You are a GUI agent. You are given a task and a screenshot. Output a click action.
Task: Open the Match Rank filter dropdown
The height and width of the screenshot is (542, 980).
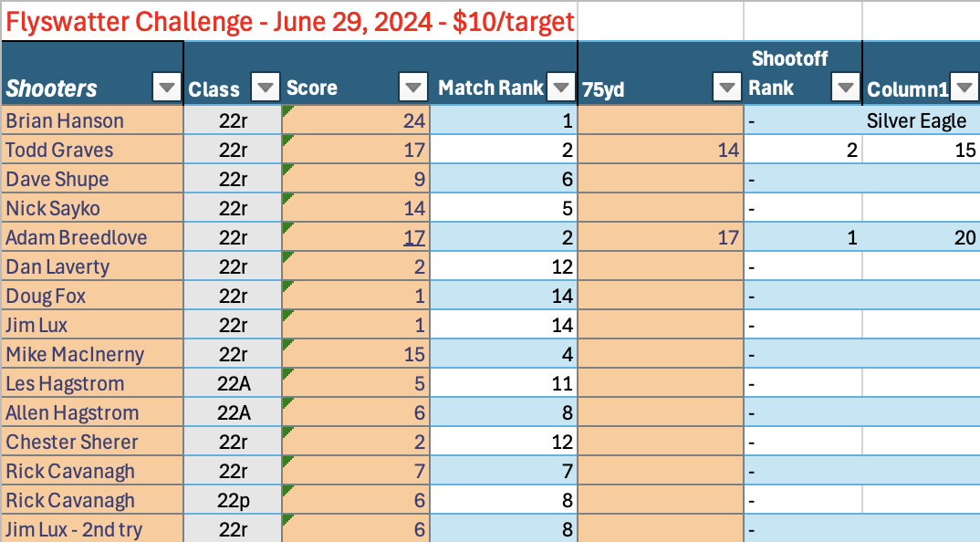pos(560,88)
